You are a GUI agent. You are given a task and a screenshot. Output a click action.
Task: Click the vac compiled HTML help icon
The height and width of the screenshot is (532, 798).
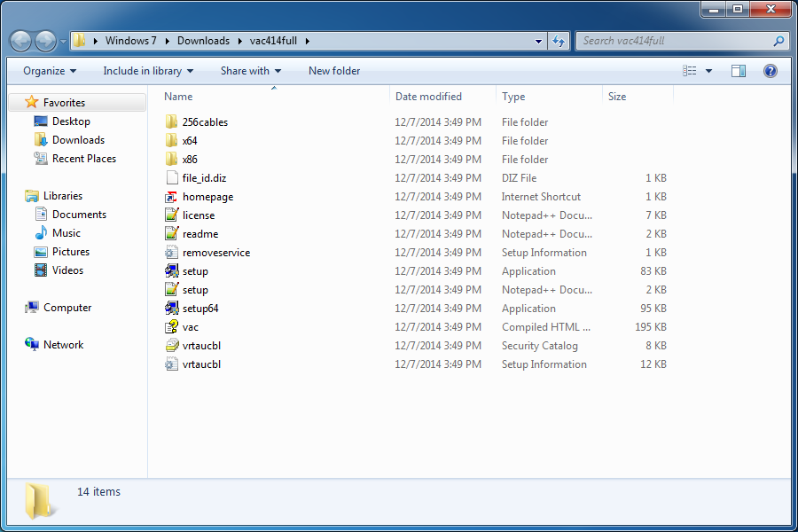tap(171, 327)
